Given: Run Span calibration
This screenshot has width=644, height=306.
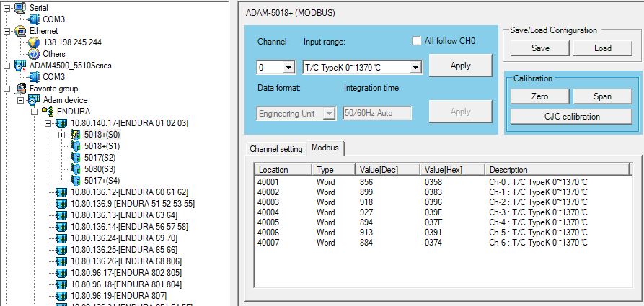Looking at the screenshot, I should pos(602,96).
